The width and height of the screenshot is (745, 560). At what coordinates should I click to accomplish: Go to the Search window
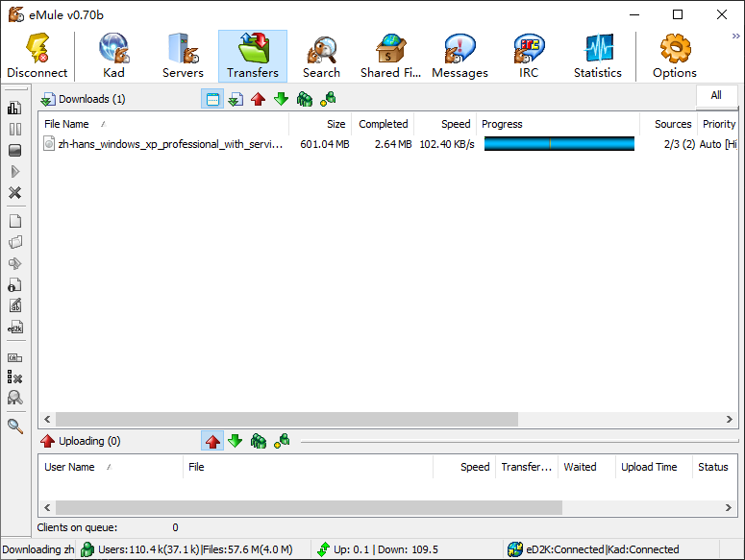321,57
